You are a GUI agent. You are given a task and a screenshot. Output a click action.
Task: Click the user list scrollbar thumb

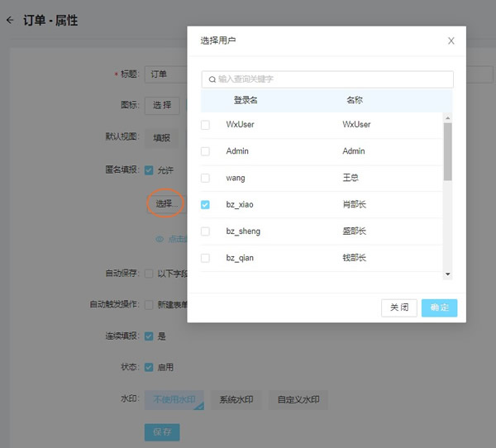(448, 153)
